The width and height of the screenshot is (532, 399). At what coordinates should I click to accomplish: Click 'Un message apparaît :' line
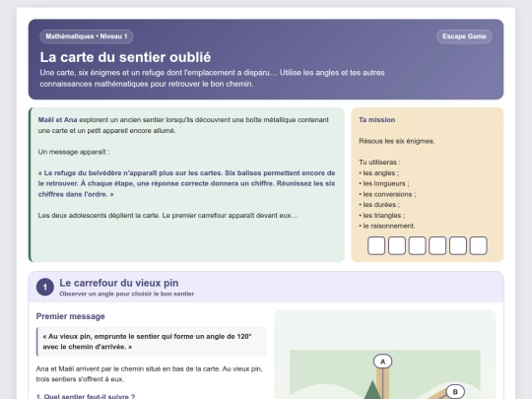click(x=74, y=152)
